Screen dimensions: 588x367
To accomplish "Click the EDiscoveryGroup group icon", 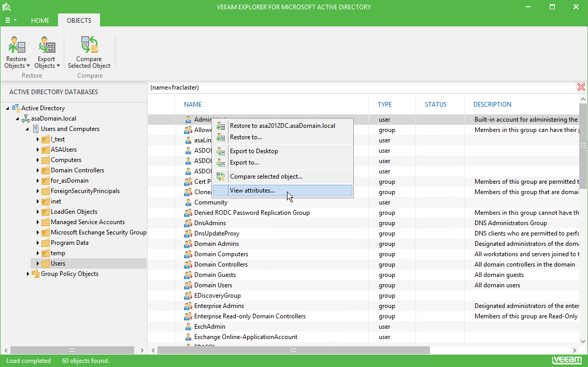I will (188, 296).
